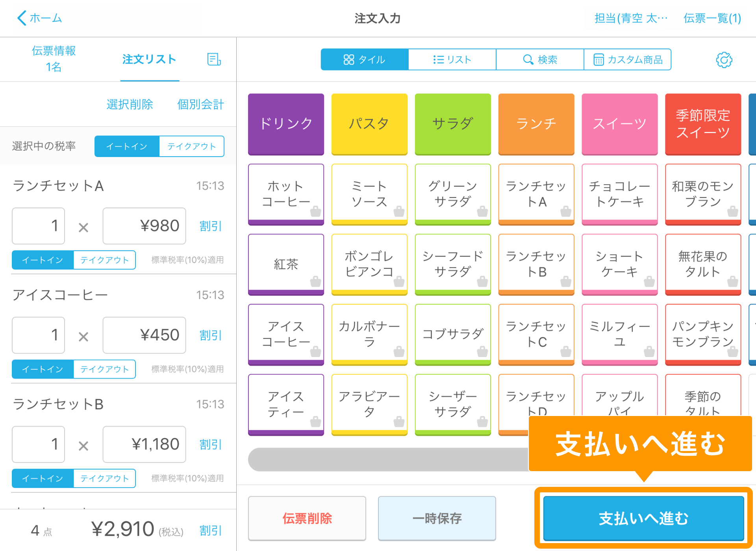Select the green サラダ category
This screenshot has height=551, width=756.
tap(453, 124)
